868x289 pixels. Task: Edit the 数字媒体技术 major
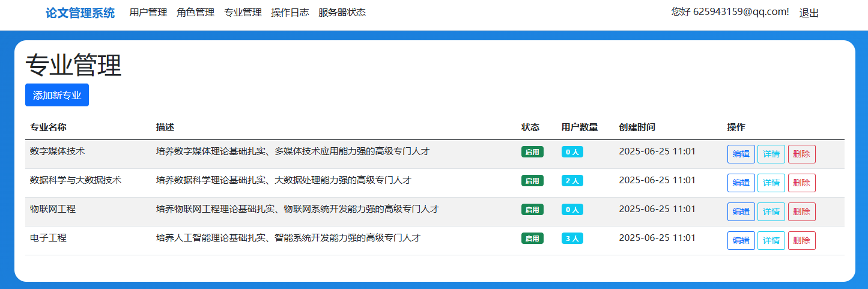point(741,154)
